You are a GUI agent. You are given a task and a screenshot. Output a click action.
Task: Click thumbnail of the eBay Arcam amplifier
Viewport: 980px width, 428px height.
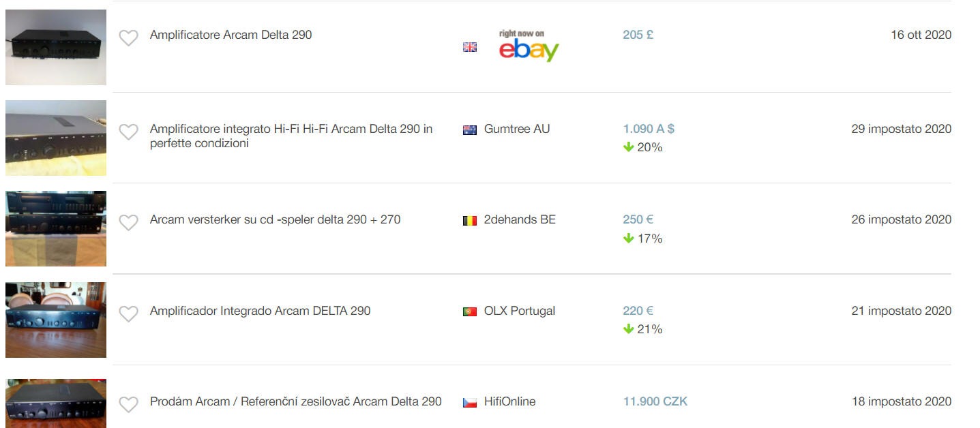coord(56,47)
